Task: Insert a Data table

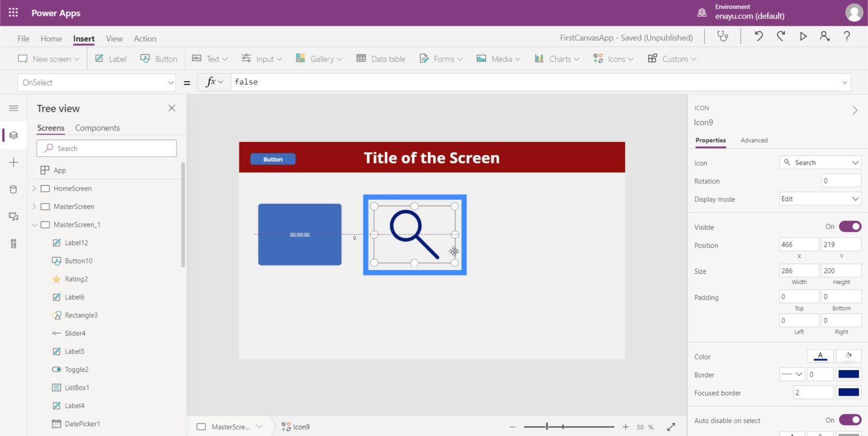Action: [381, 59]
